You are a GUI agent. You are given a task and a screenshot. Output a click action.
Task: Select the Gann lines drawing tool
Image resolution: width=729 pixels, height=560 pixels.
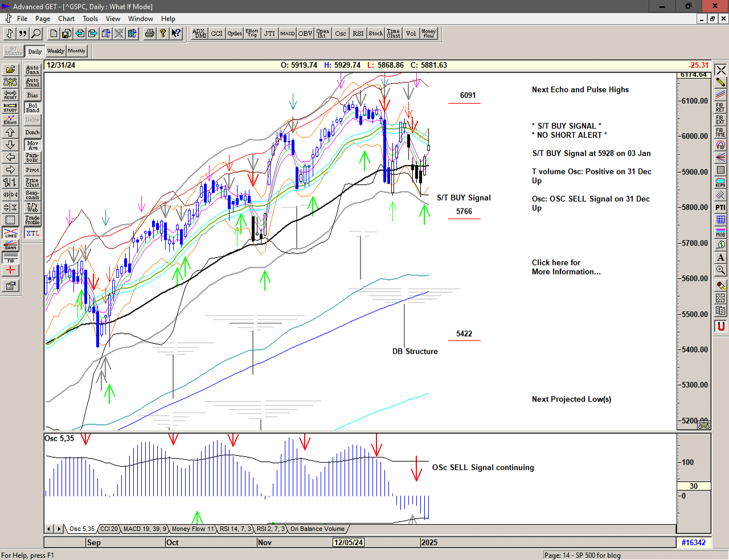[x=10, y=246]
